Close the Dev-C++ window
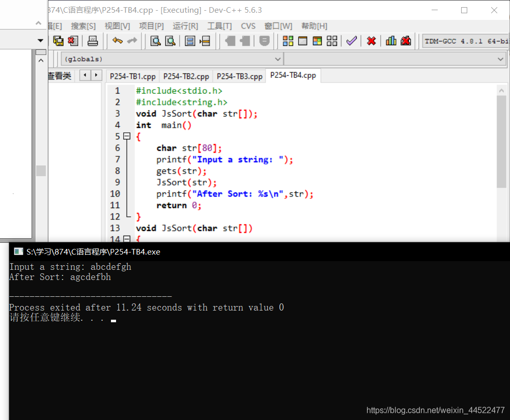The height and width of the screenshot is (420, 510). click(x=494, y=10)
